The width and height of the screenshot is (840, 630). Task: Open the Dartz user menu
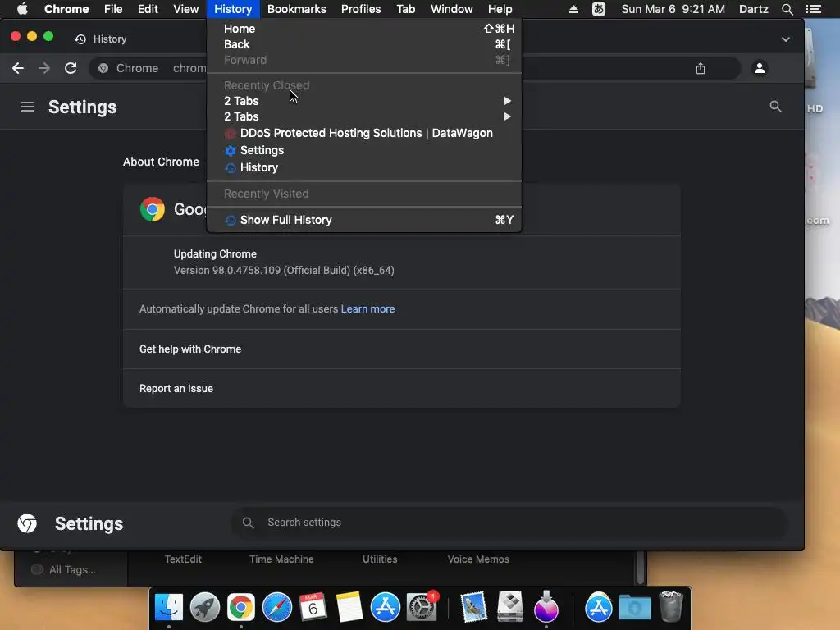click(753, 9)
